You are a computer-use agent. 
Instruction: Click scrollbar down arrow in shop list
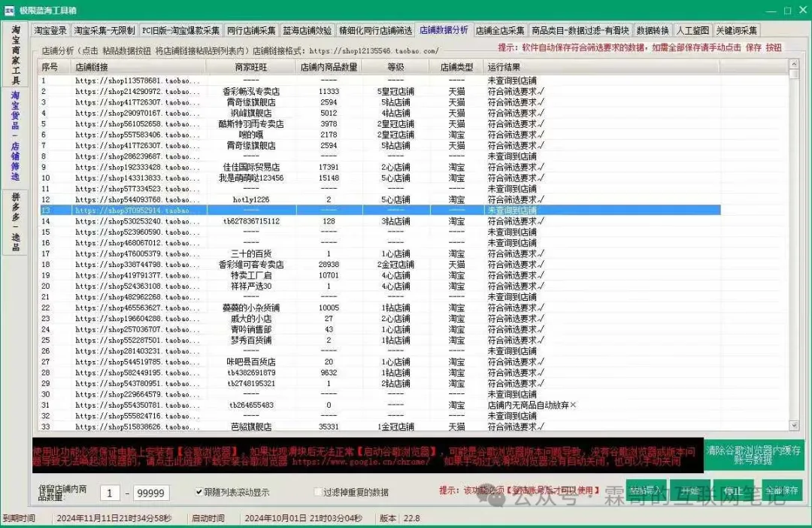click(x=794, y=426)
